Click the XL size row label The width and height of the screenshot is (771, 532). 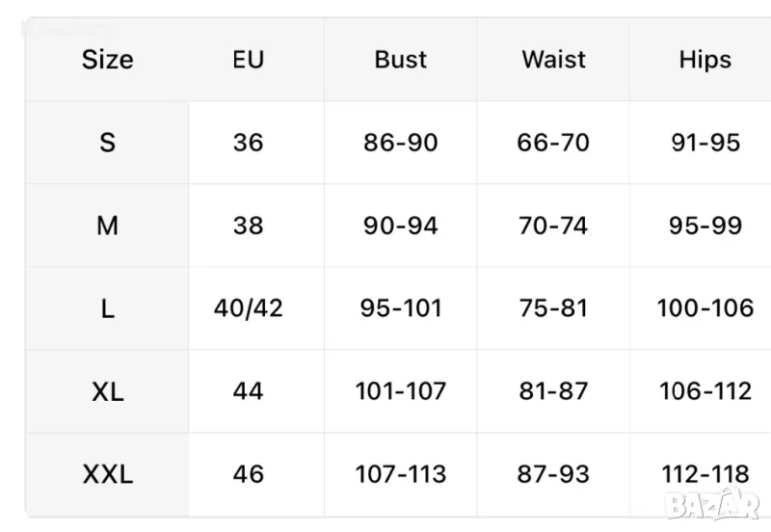click(107, 391)
